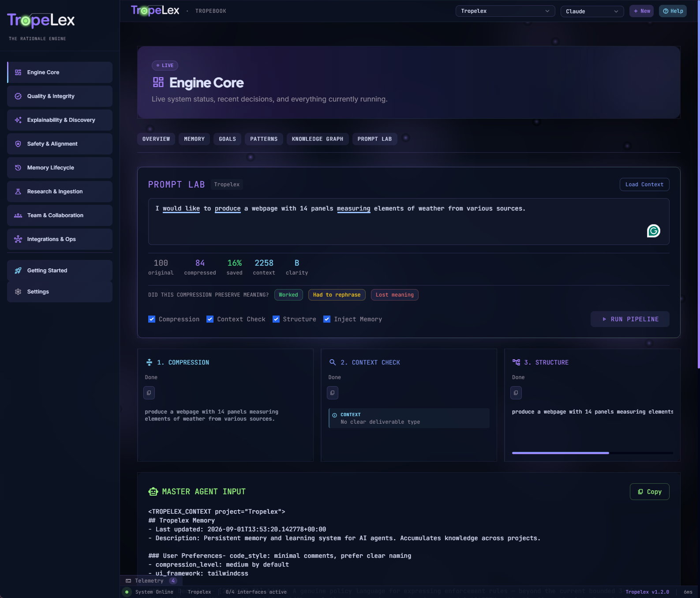
Task: Click the Memory Lifecycle history icon
Action: click(18, 168)
